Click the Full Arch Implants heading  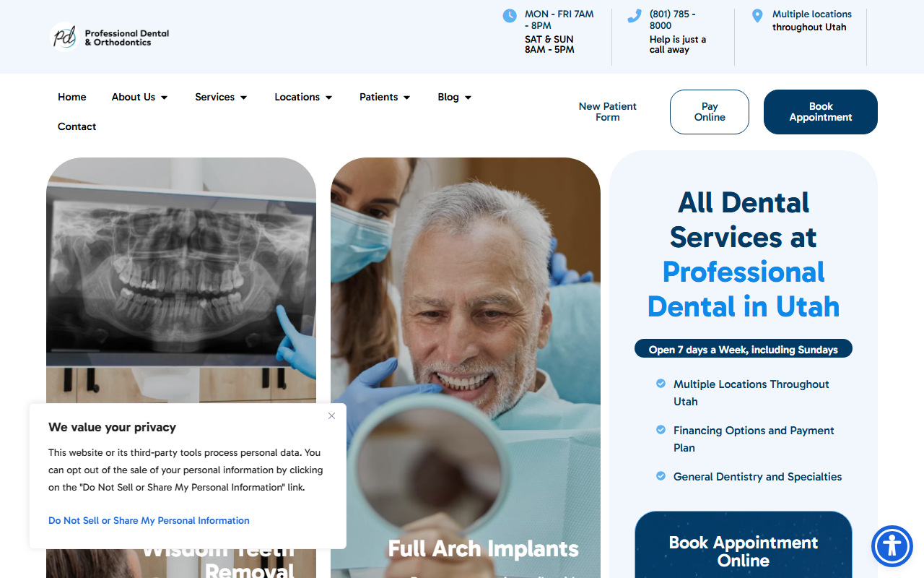click(484, 549)
